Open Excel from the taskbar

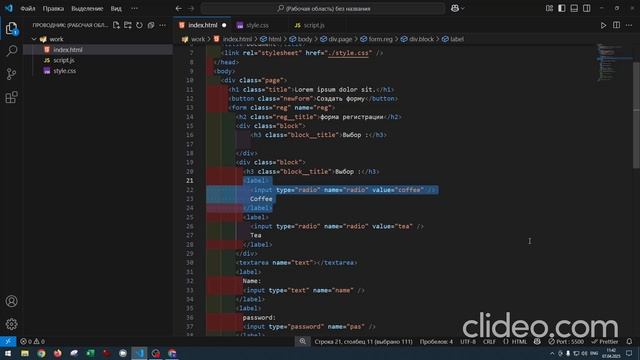tap(90, 353)
